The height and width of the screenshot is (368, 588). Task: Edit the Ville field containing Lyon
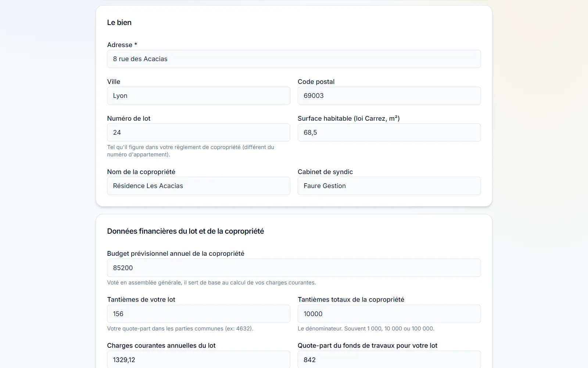(198, 96)
